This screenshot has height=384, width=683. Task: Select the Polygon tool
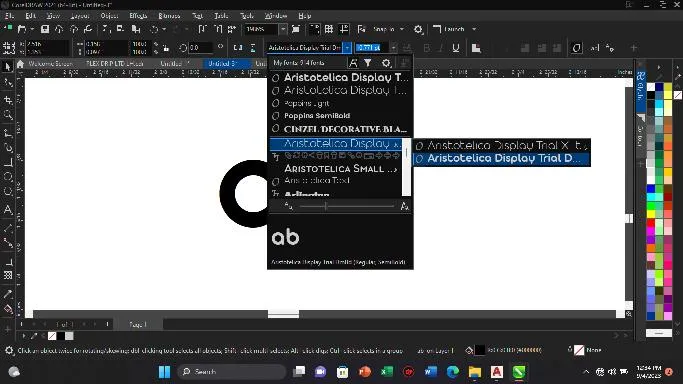click(7, 192)
